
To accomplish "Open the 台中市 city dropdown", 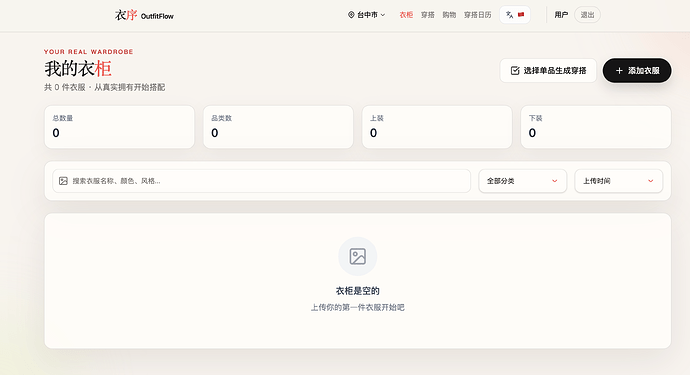I will [x=367, y=15].
